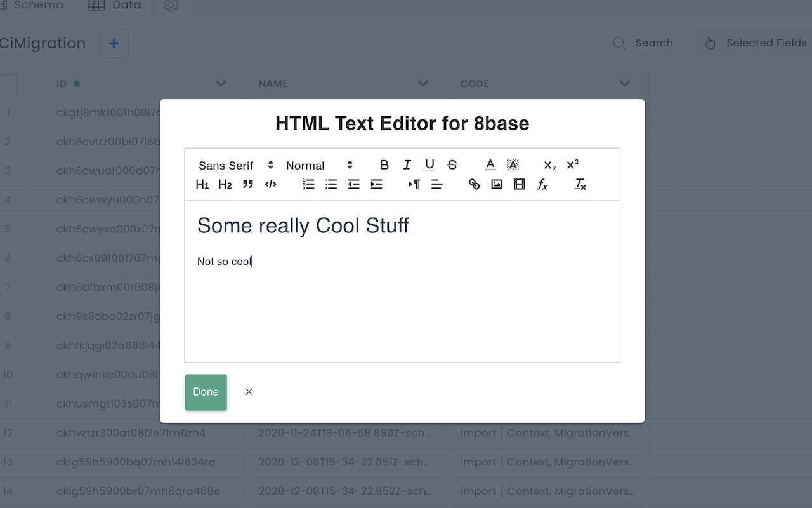Select row 13 id ckig59h5900bq07mh14l834rq

pos(136,462)
